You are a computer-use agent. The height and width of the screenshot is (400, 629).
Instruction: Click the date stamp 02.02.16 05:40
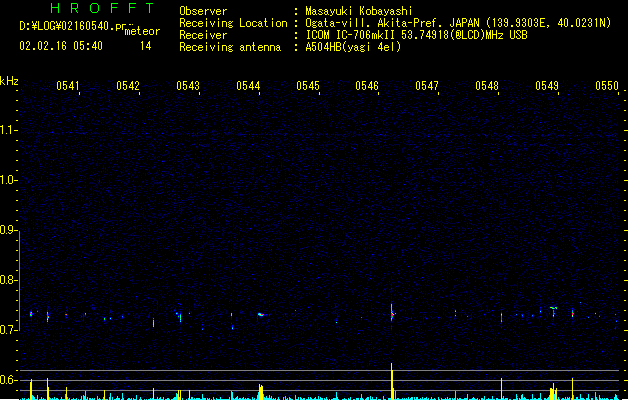(61, 46)
